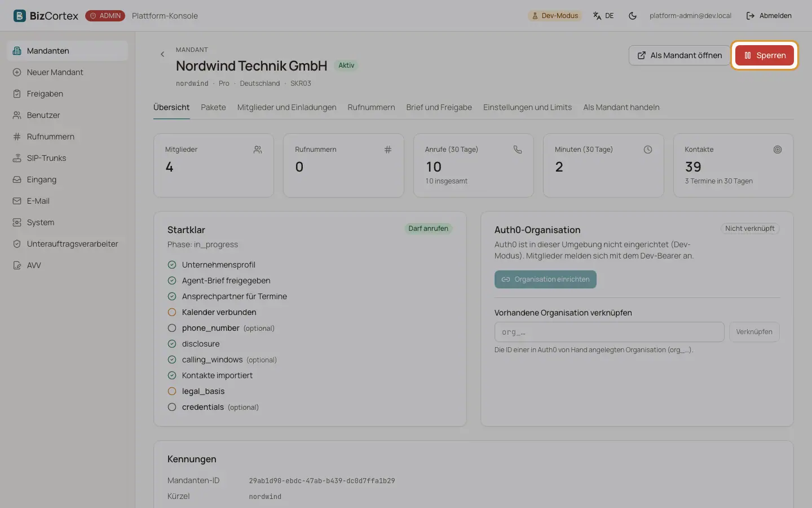
Task: Click the legal_basis checklist item
Action: pos(196,391)
